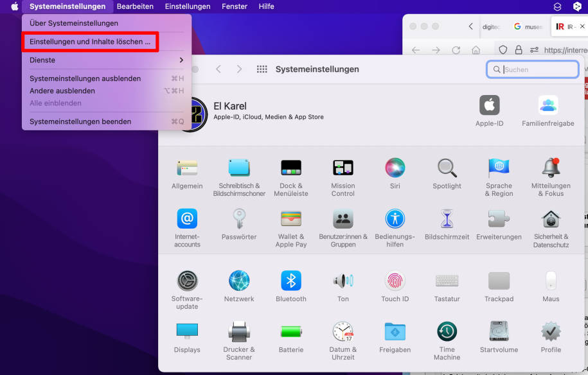Show all preferences grid button
The image size is (588, 375).
click(x=262, y=69)
